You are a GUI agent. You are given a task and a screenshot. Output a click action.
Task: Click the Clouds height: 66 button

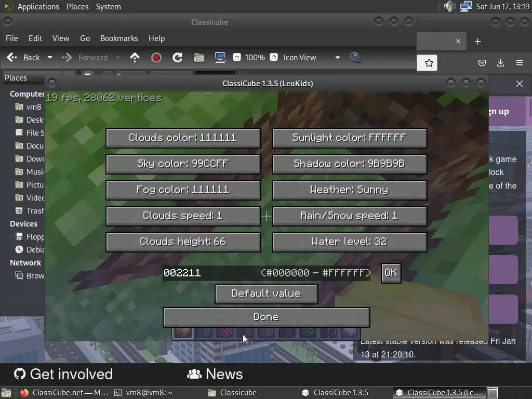pyautogui.click(x=183, y=242)
